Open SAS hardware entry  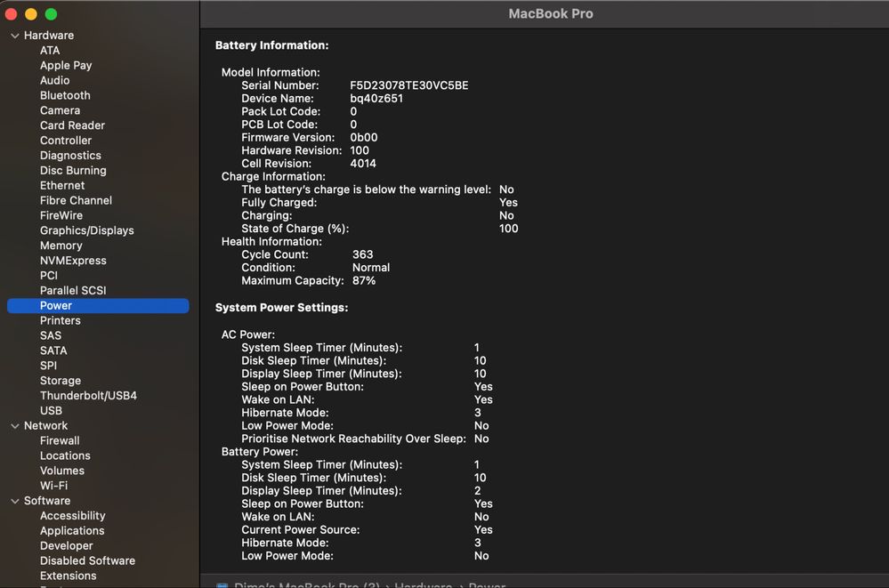[51, 335]
